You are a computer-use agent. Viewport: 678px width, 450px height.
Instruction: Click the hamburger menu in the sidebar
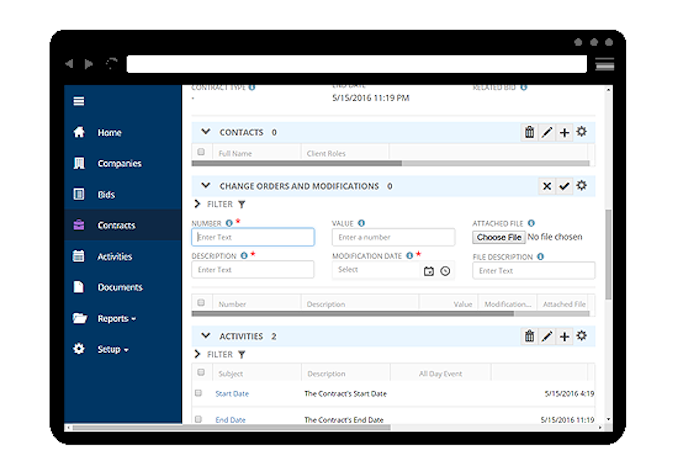79,101
